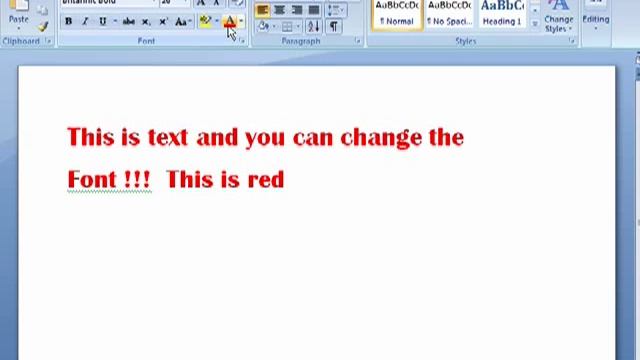Align text left

(262, 10)
